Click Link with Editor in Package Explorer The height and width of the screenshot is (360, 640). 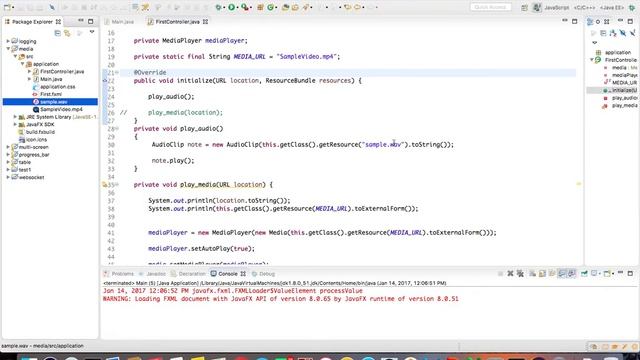67,33
